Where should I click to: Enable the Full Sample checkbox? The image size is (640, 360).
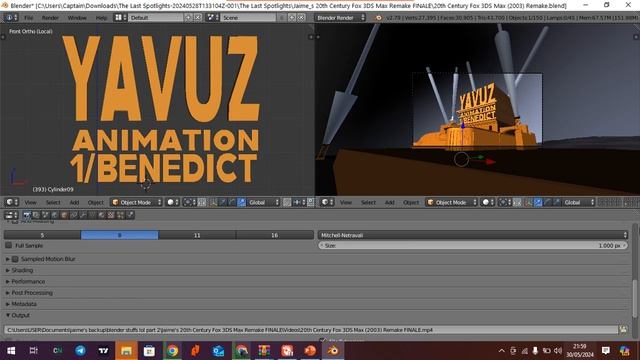point(9,245)
